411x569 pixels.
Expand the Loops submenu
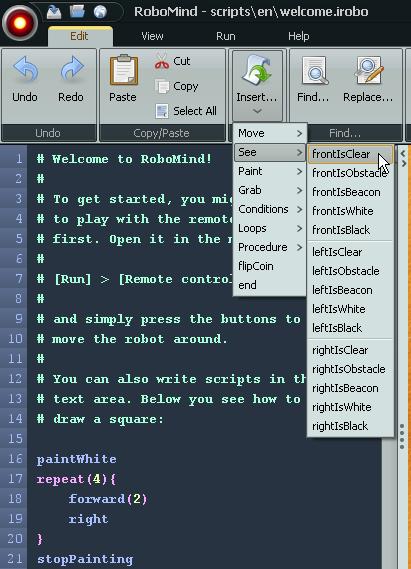(x=270, y=228)
